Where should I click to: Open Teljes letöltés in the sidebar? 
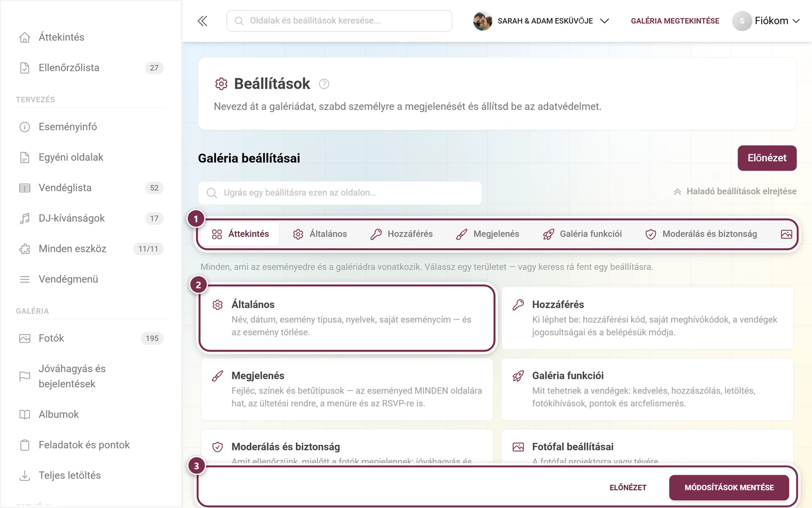point(91,476)
